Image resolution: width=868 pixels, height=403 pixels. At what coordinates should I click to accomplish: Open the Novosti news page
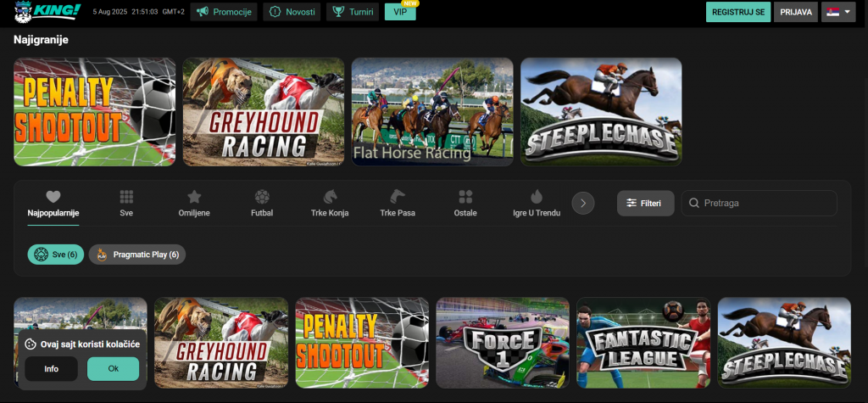[292, 12]
